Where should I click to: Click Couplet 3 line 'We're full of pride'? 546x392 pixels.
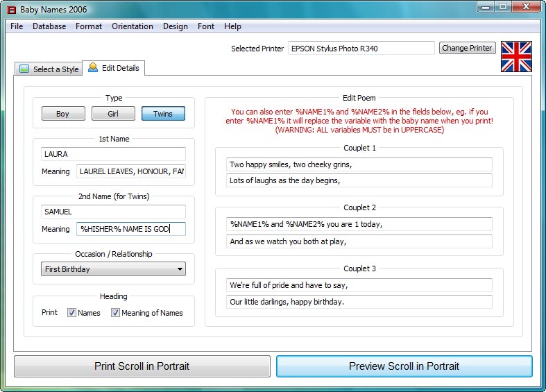tap(359, 285)
